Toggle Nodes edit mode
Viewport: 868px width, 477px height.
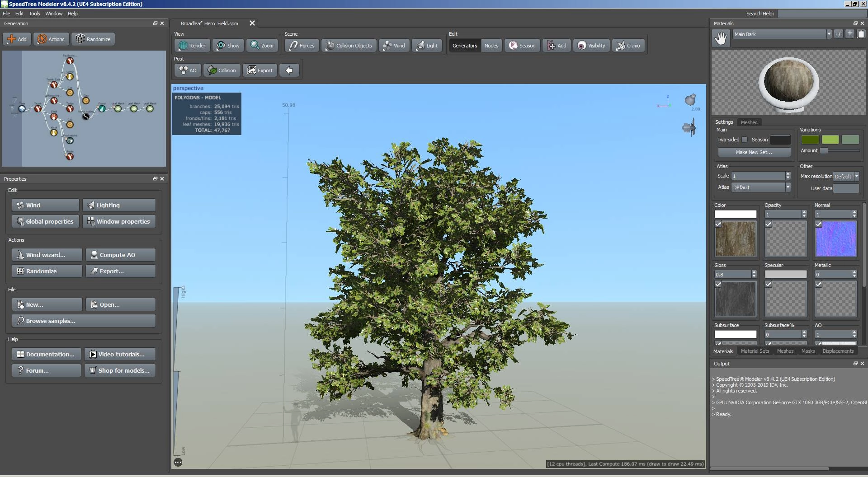point(491,46)
